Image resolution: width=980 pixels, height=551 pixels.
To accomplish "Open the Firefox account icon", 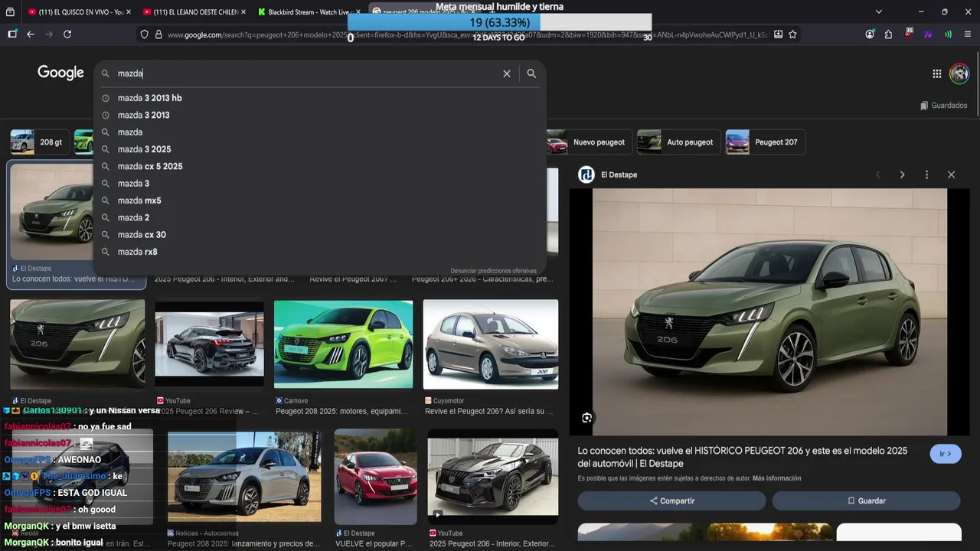I will (x=870, y=34).
